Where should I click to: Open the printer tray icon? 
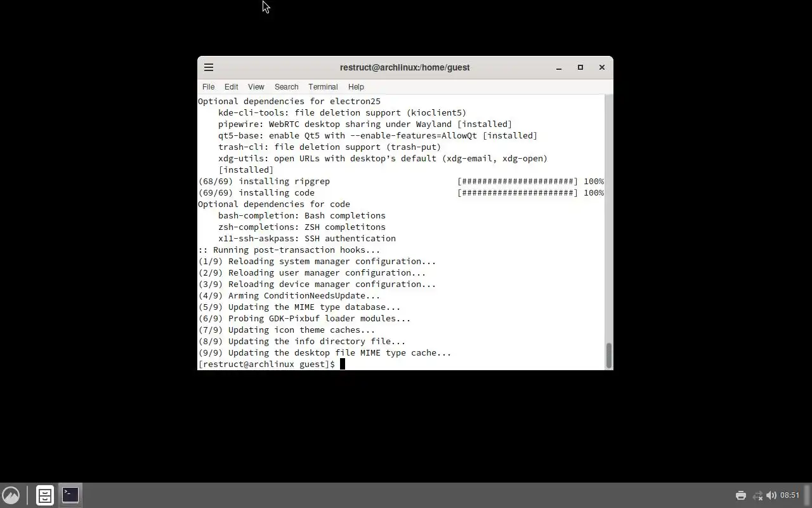[740, 495]
